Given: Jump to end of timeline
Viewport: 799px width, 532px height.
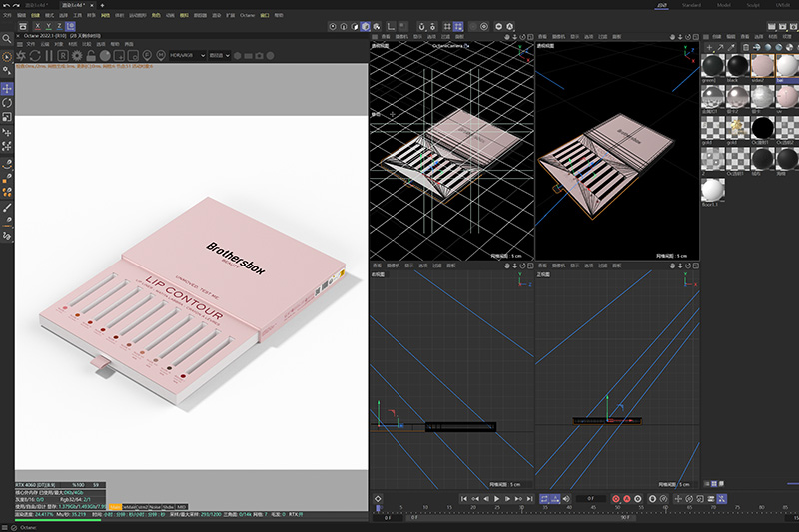Looking at the screenshot, I should click(x=530, y=499).
